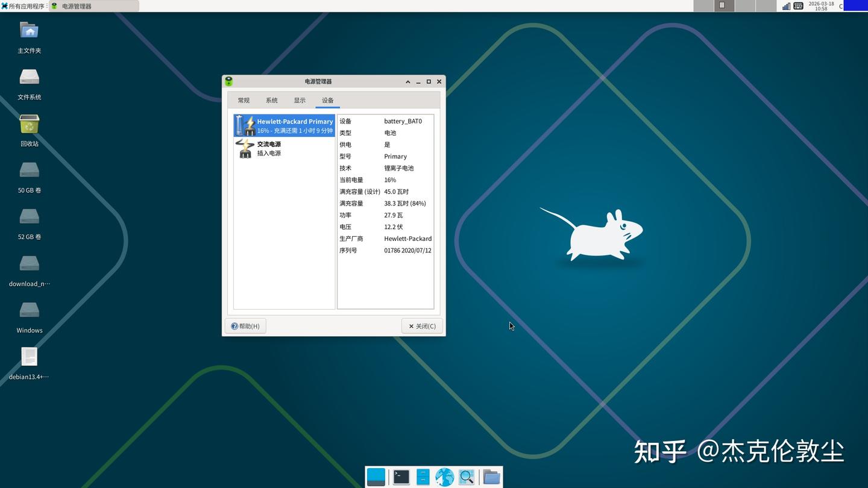The height and width of the screenshot is (488, 868).
Task: Open the application finder magnifier icon in dock
Action: [467, 477]
